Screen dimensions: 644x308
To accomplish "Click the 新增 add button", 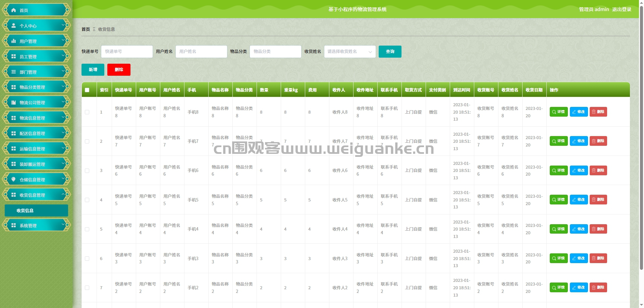I will [x=93, y=70].
